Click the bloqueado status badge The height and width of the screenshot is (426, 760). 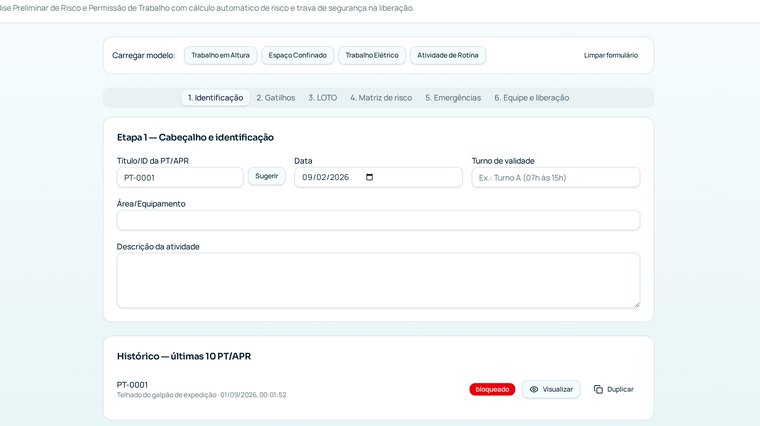pos(492,389)
